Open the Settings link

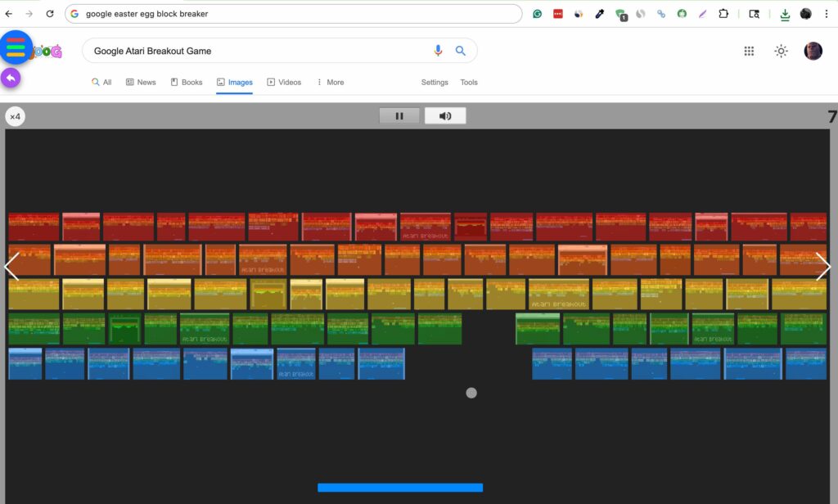[x=435, y=83]
